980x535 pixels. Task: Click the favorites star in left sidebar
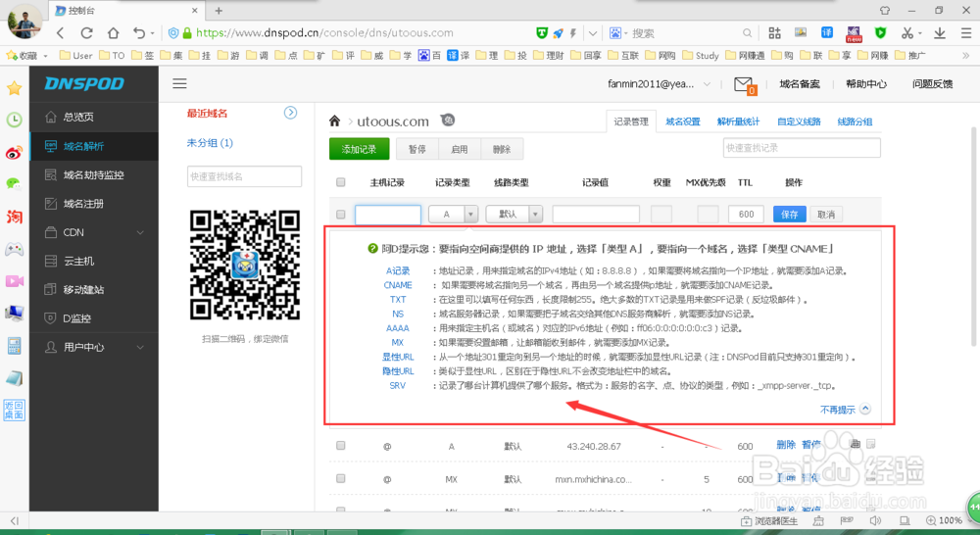click(15, 88)
